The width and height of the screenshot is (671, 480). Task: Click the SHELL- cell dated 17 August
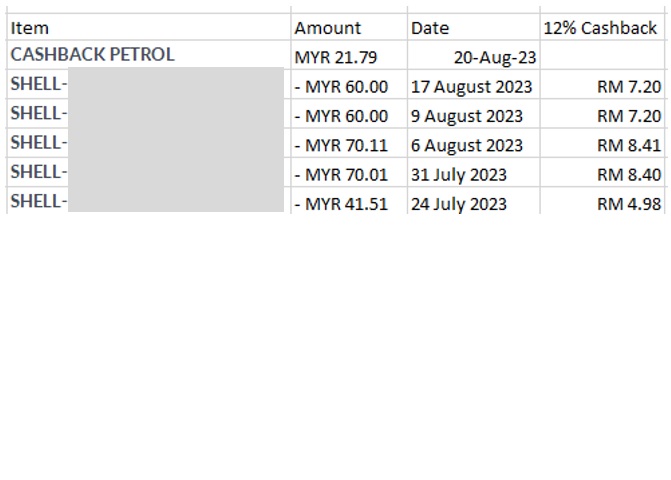[x=149, y=85]
